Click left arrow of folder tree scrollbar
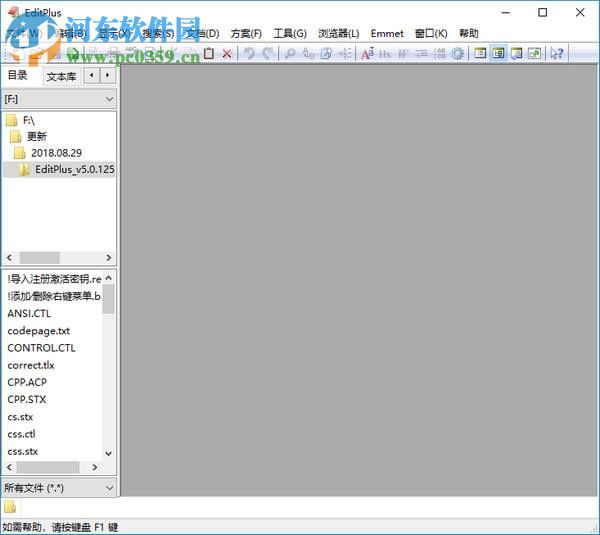 (x=10, y=258)
